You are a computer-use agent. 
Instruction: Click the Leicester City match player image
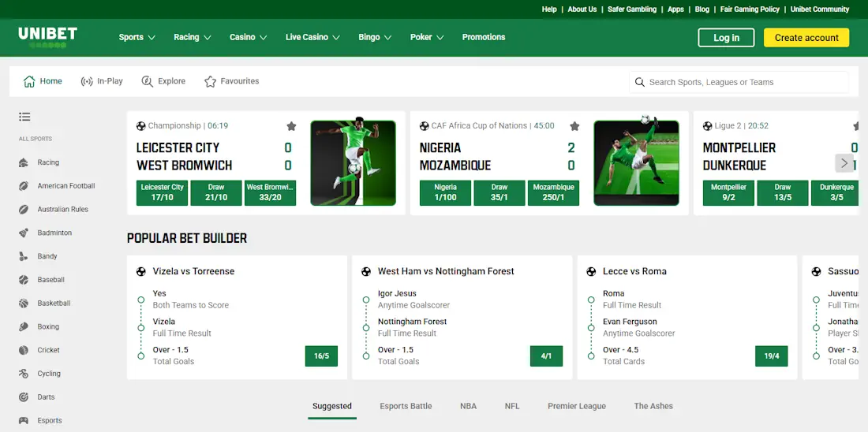354,163
